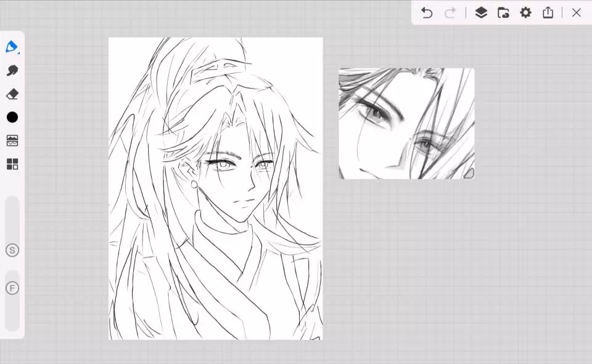
Task: Open the settings gear
Action: pos(525,13)
